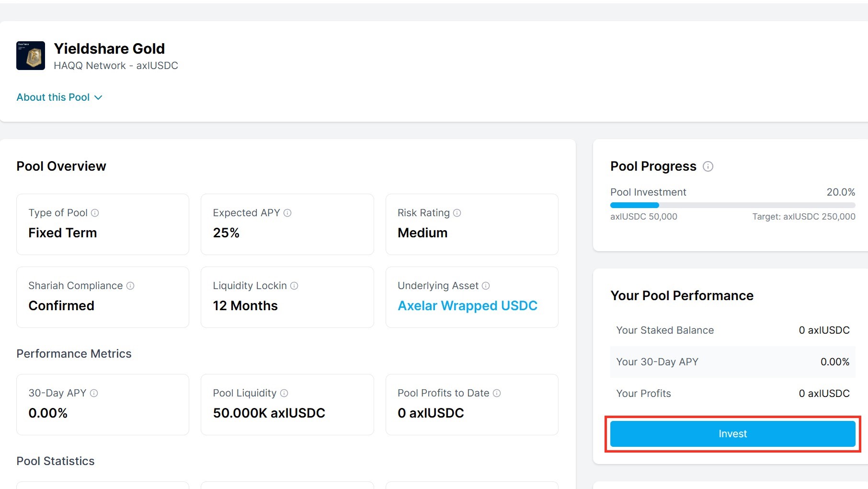Click the 20.0% pool investment percentage
This screenshot has width=868, height=489.
[x=841, y=192]
